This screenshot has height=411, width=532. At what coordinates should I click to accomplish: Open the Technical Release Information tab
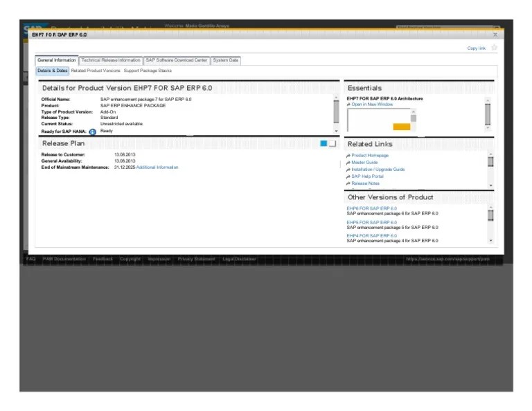coord(111,60)
